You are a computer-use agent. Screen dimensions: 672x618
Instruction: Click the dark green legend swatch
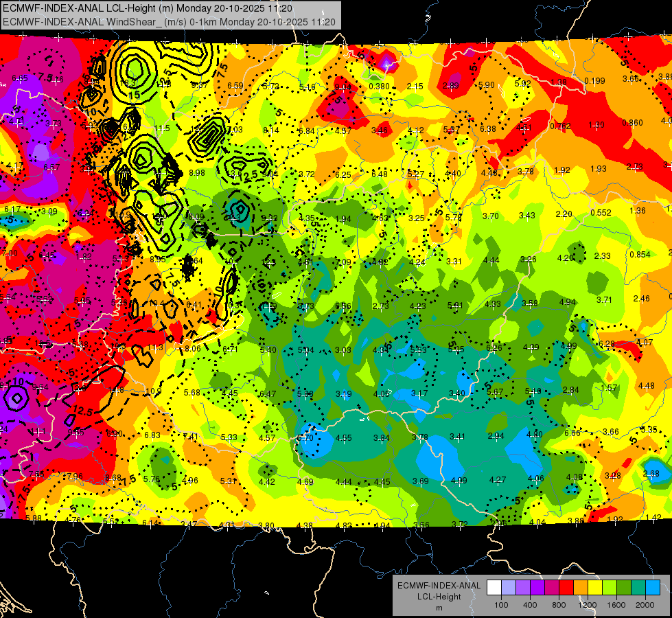[x=623, y=588]
